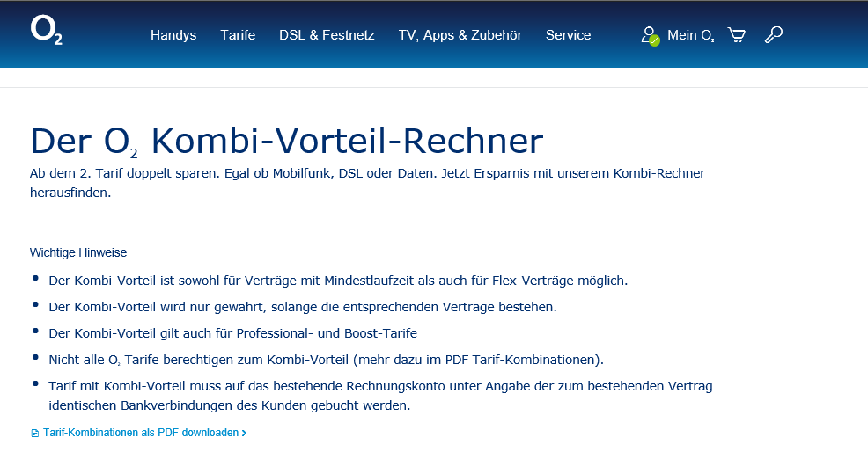Screen dimensions: 868x452
Task: Click the text about Flex-Verträge möglich
Action: pos(338,281)
